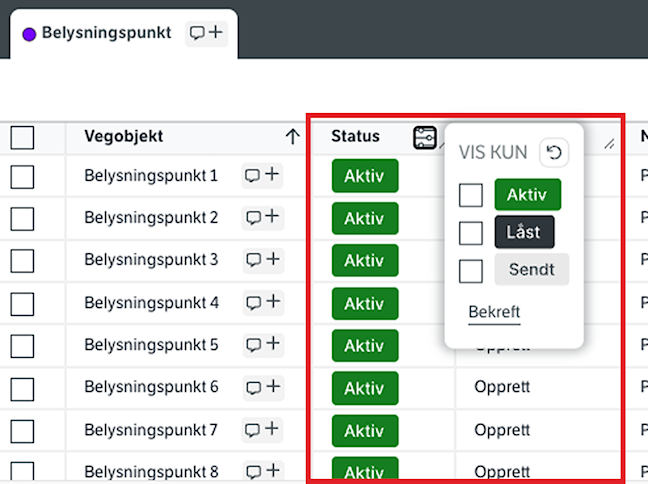Click Aktiv status badge for Belysningspunkt 4

tap(365, 303)
